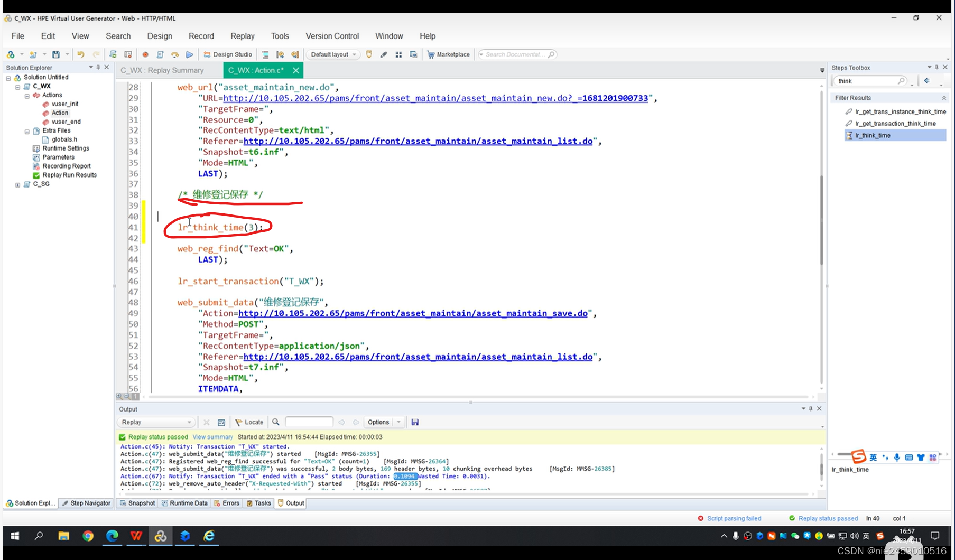Open the Design menu
The image size is (955, 560).
pos(160,36)
